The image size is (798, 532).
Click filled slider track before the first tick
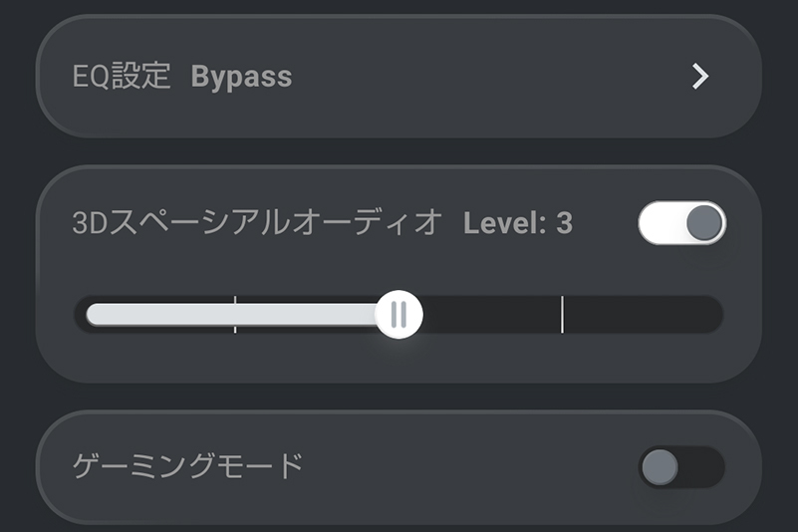point(159,315)
